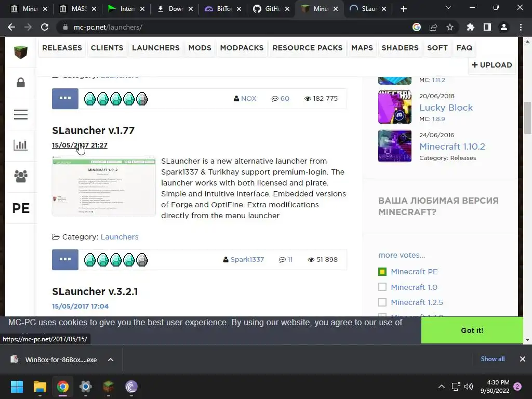Open the statistics bar chart icon

point(21,145)
